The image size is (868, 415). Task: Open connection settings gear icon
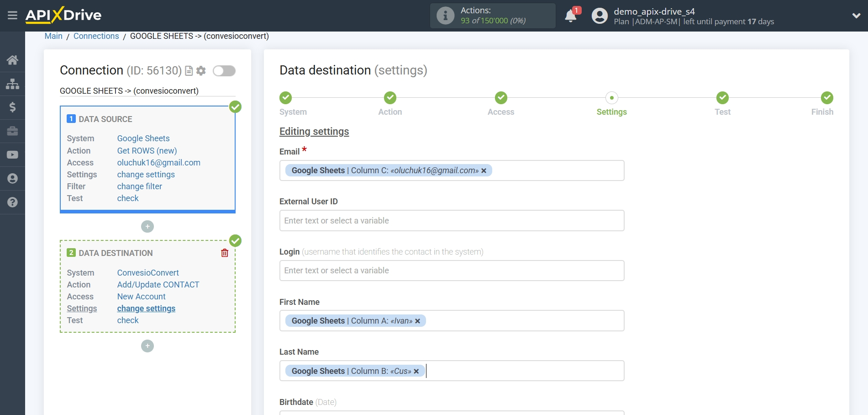(201, 71)
